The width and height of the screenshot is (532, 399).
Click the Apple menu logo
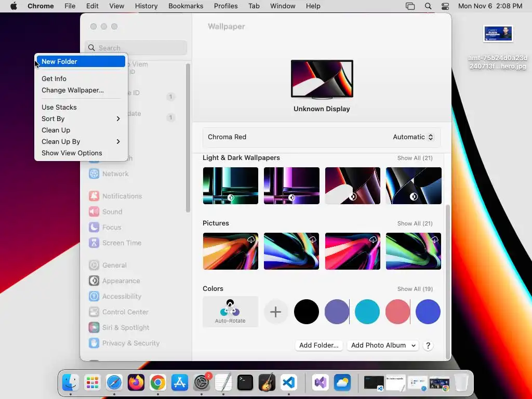pos(14,6)
